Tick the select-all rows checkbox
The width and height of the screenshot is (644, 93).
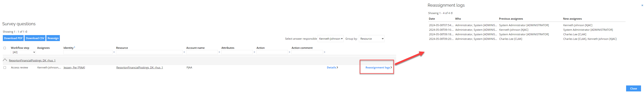coord(5,48)
